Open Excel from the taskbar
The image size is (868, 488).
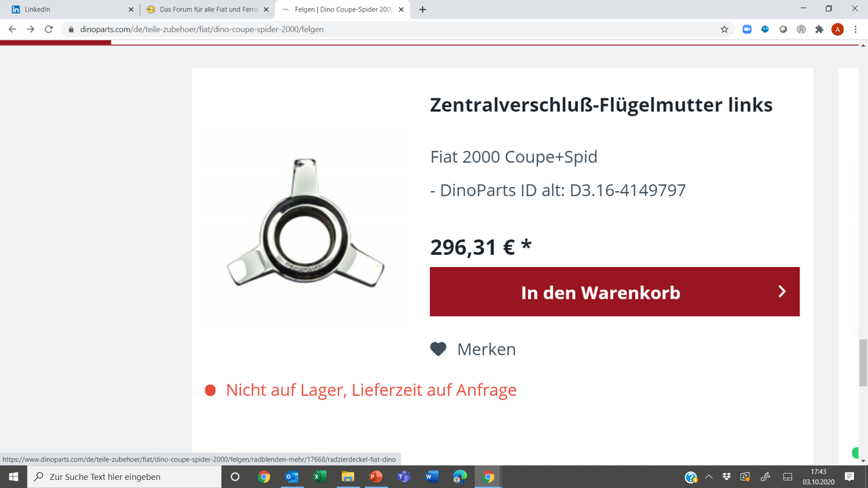click(320, 476)
